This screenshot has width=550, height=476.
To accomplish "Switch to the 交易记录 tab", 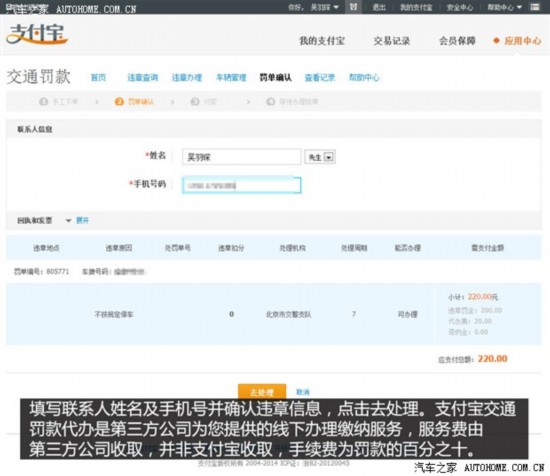I will click(391, 41).
